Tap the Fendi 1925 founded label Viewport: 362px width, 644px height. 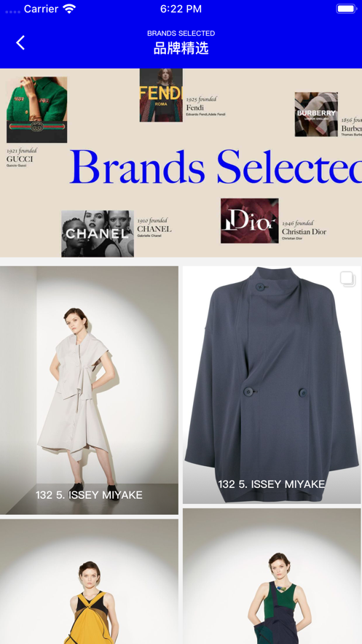tap(201, 99)
